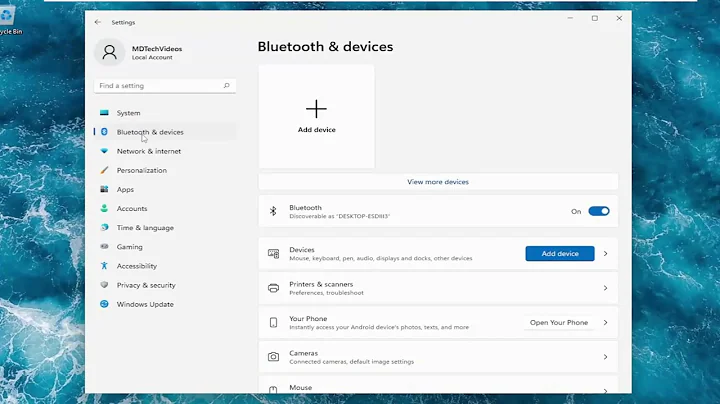Click the Devices row title text

click(x=302, y=250)
